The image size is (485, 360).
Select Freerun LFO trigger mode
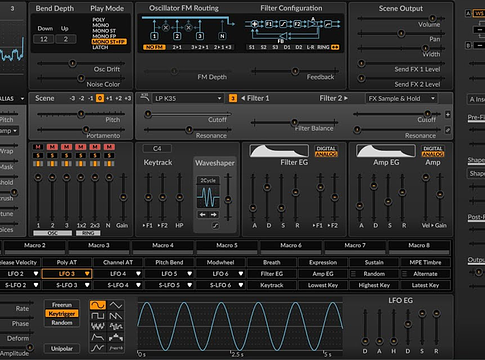point(62,305)
